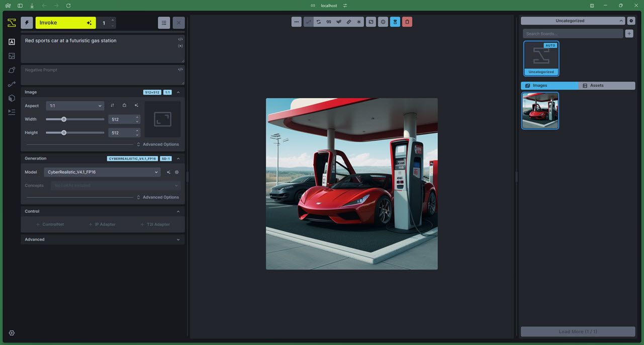This screenshot has width=644, height=345.
Task: Click the trash icon to delete current image
Action: [407, 22]
